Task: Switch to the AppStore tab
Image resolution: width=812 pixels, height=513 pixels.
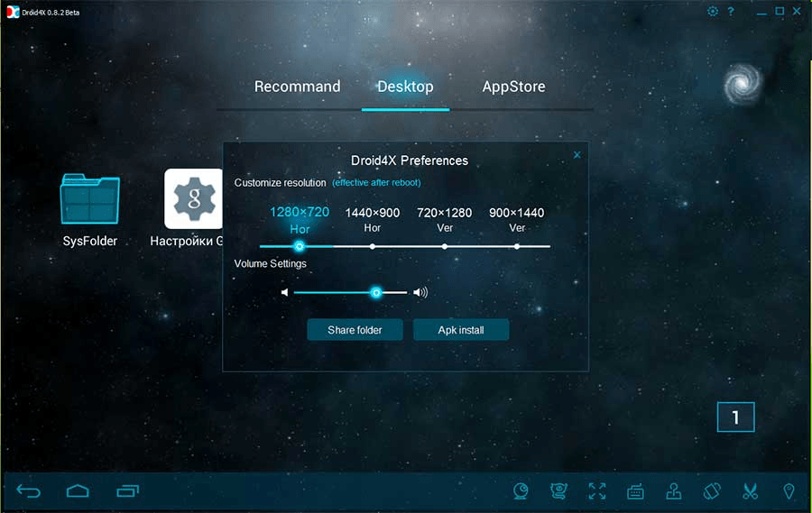Action: 513,87
